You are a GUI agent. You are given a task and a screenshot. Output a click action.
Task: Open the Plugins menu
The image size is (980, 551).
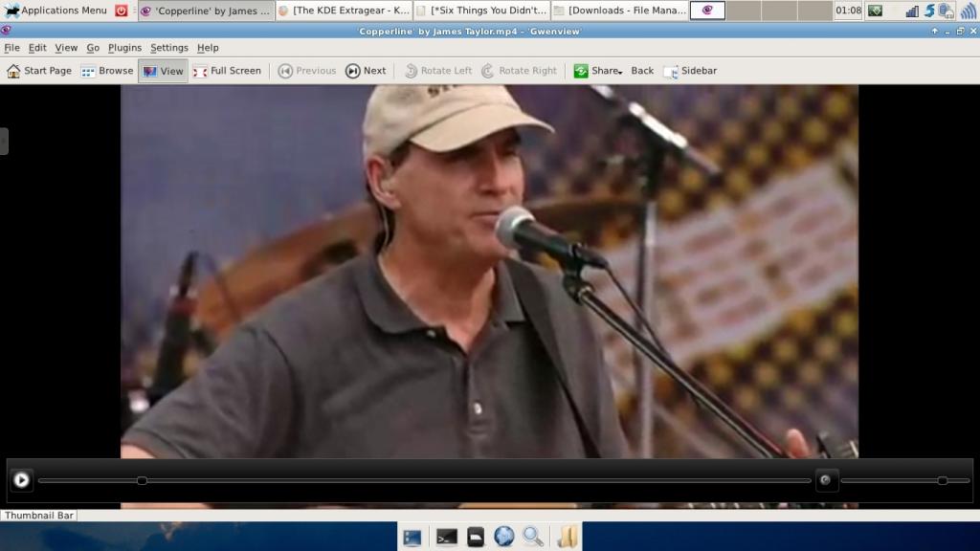124,48
